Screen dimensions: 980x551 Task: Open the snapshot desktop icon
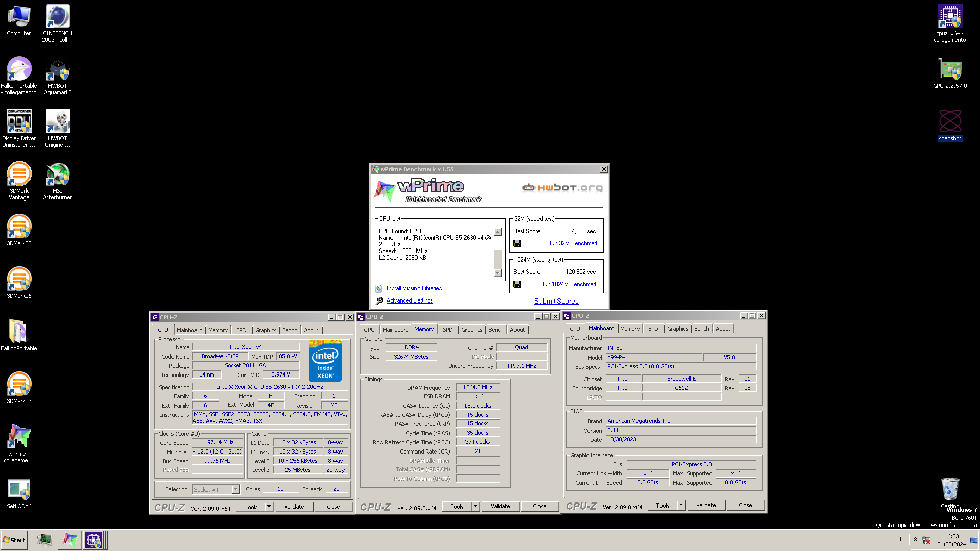tap(950, 126)
